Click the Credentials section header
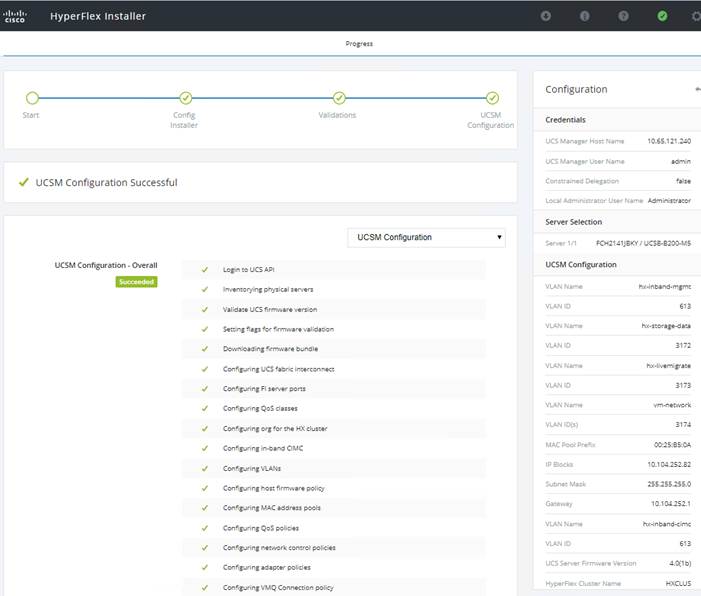Viewport: 701px width, 596px height. [565, 120]
